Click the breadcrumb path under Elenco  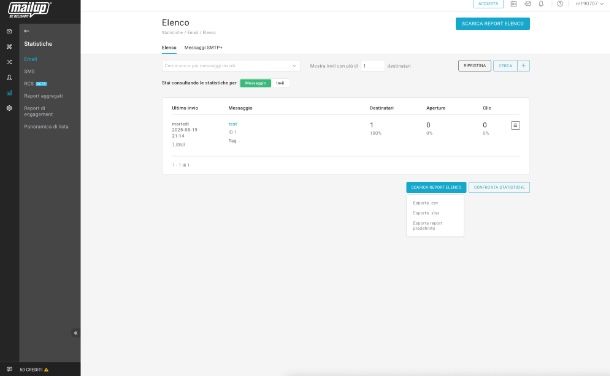click(189, 33)
